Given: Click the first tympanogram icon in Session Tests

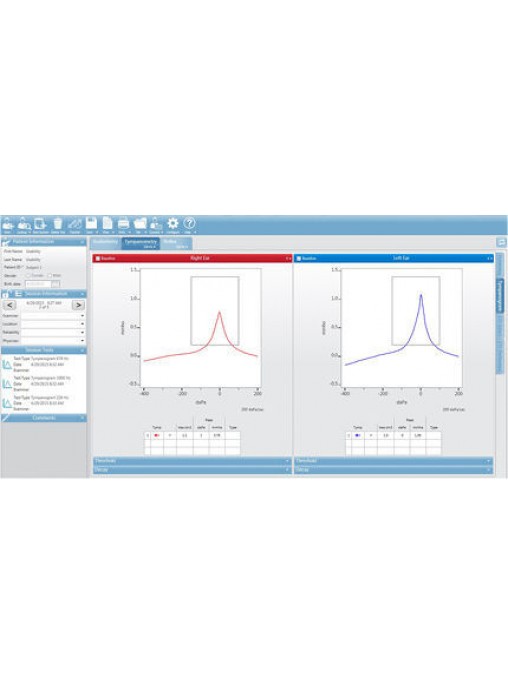Looking at the screenshot, I should (x=7, y=365).
